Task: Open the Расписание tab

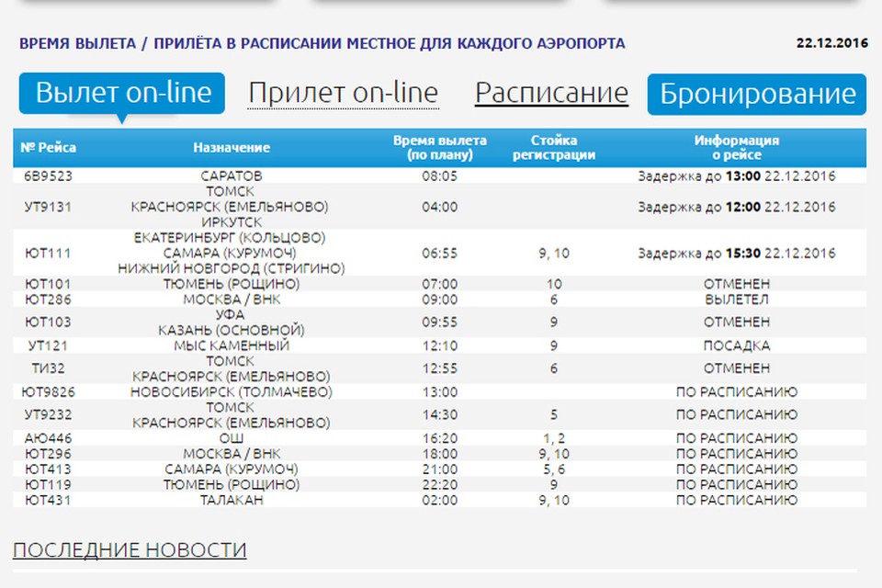Action: pyautogui.click(x=551, y=94)
